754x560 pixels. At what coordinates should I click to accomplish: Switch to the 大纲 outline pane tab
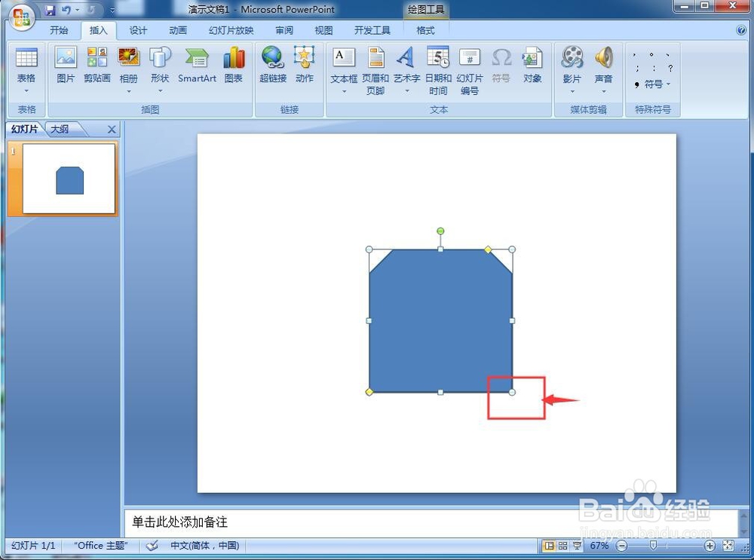(60, 130)
